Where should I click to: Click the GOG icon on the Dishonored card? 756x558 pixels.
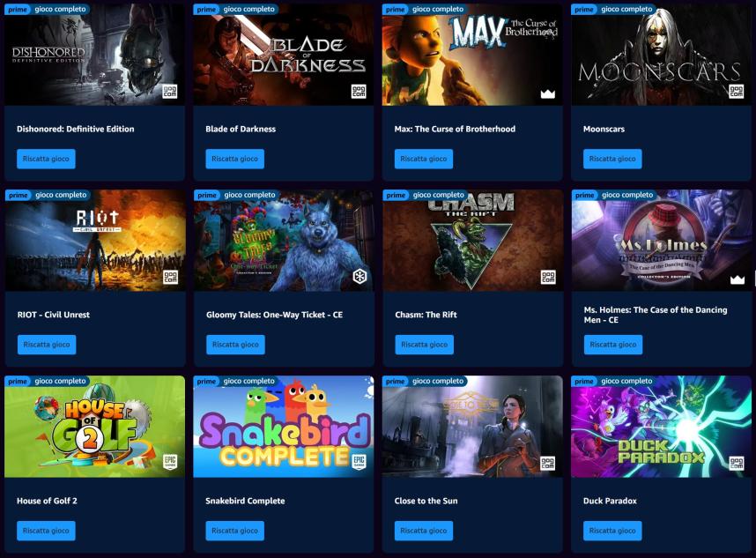tap(170, 91)
